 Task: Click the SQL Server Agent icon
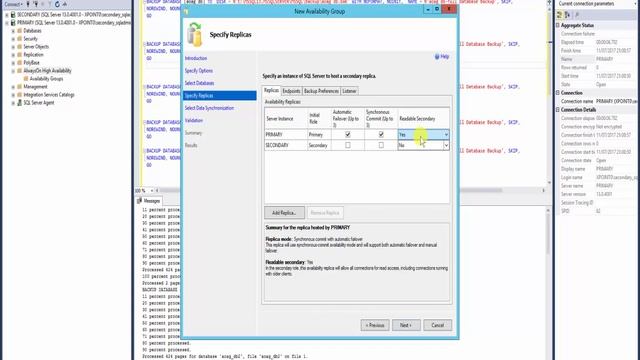click(x=20, y=102)
